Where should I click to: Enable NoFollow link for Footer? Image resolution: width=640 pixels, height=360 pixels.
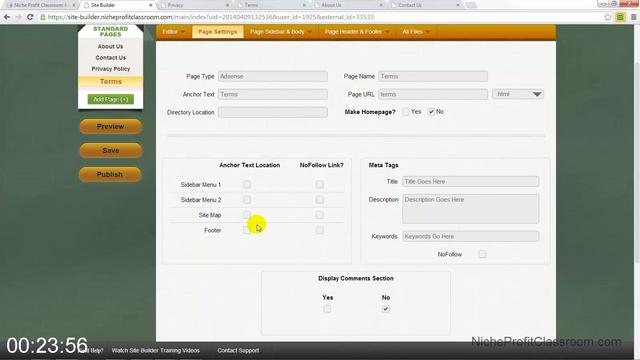click(x=319, y=230)
